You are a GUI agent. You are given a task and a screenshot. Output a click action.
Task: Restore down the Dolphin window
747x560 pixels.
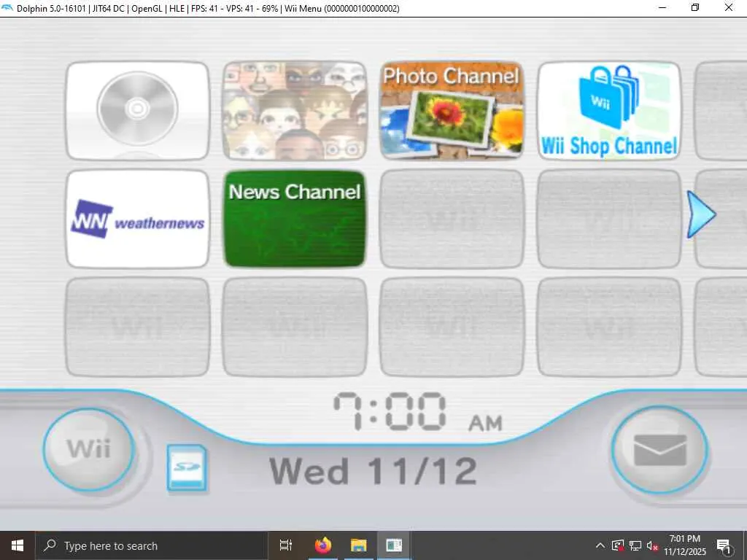pos(695,8)
